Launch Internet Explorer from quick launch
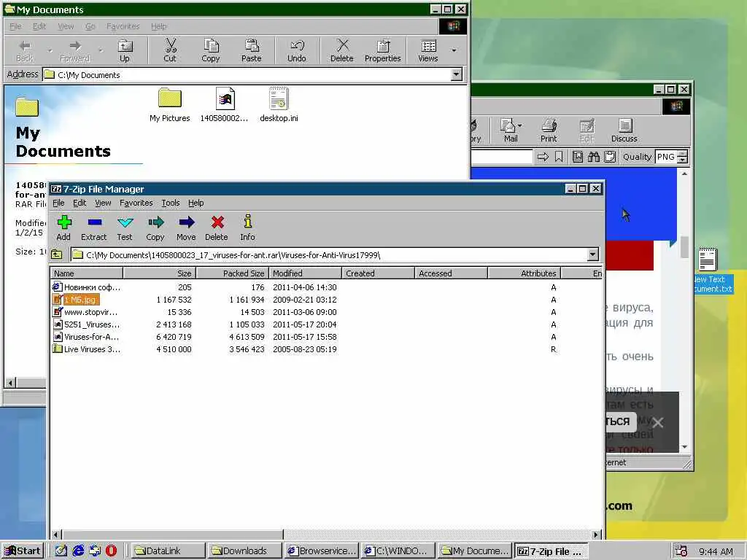 coord(78,551)
